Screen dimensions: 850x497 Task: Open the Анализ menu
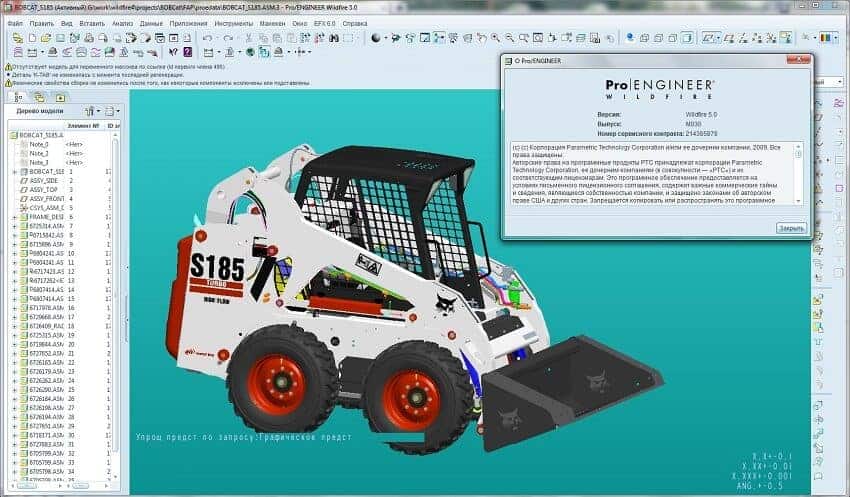pos(123,24)
